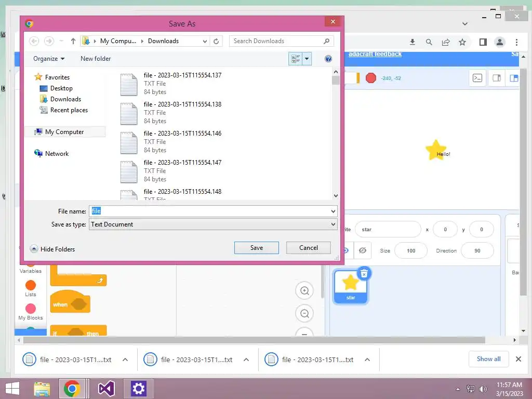Open the Save As help icon
This screenshot has width=532, height=399.
point(328,59)
